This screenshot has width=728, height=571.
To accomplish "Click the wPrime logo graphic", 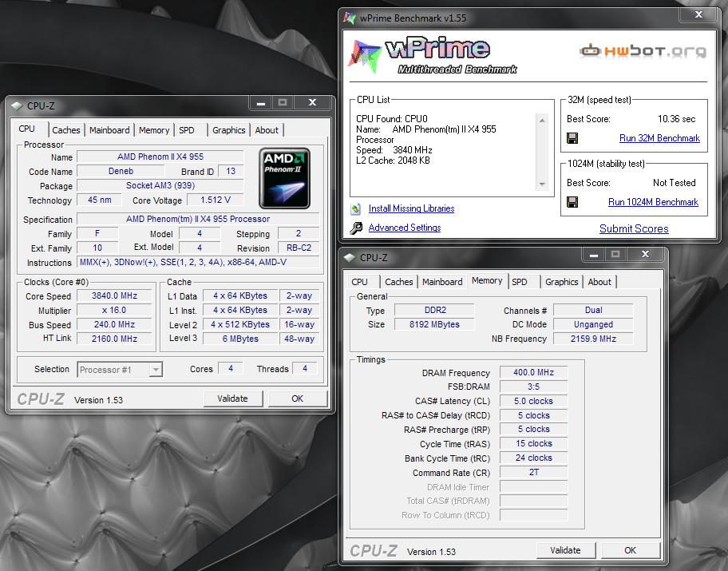I will point(433,56).
